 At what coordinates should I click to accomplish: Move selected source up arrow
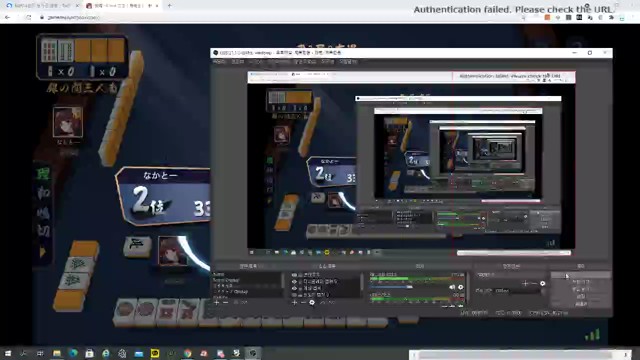tap(322, 302)
